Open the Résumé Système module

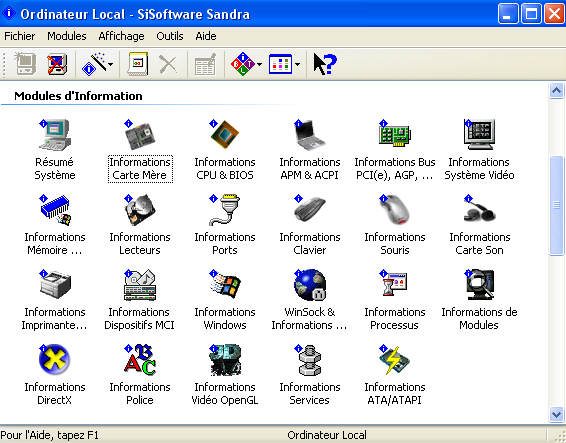point(55,150)
